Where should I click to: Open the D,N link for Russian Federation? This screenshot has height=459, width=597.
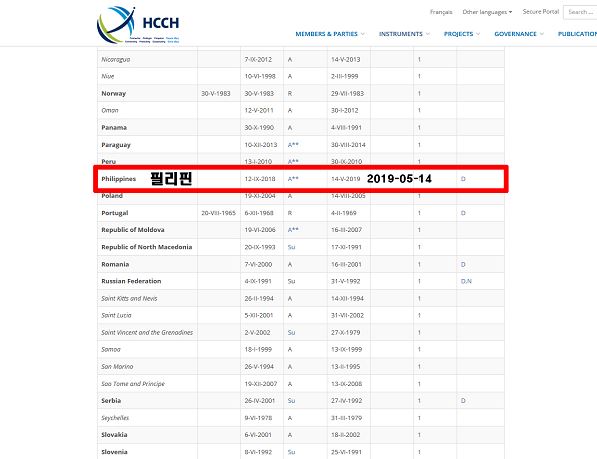466,281
